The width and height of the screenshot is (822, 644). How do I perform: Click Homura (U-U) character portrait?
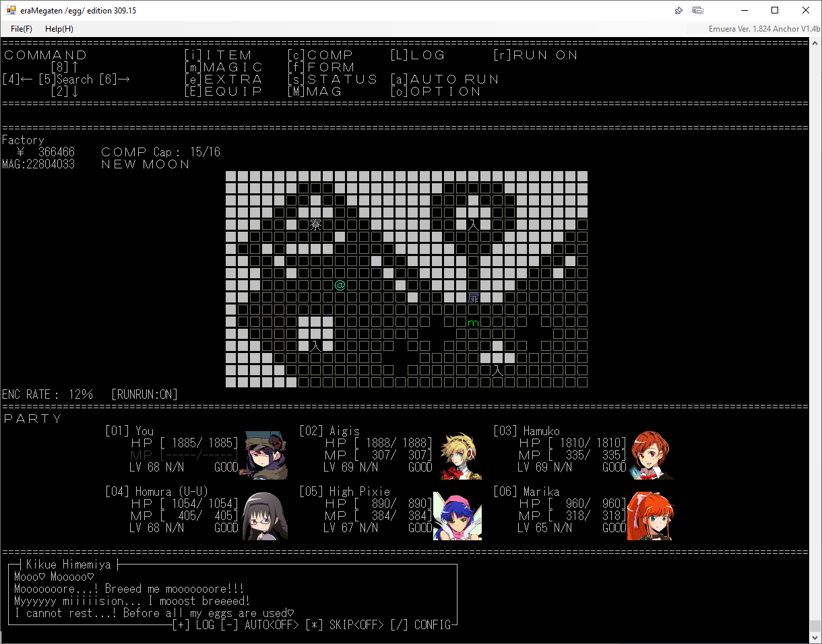pos(265,516)
